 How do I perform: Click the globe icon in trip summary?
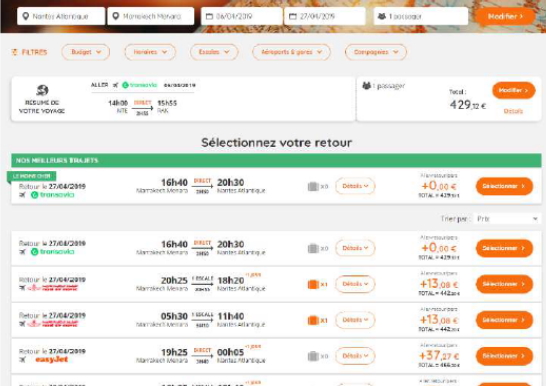coord(42,90)
